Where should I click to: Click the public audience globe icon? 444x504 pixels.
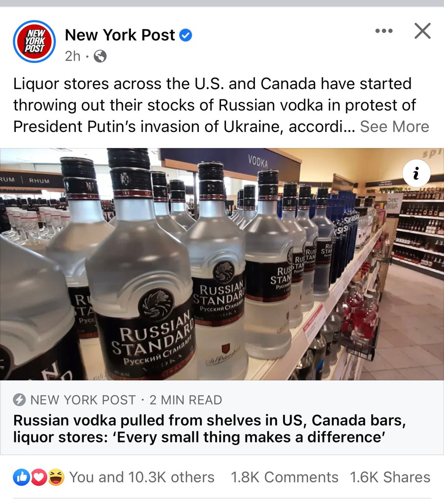pyautogui.click(x=100, y=57)
